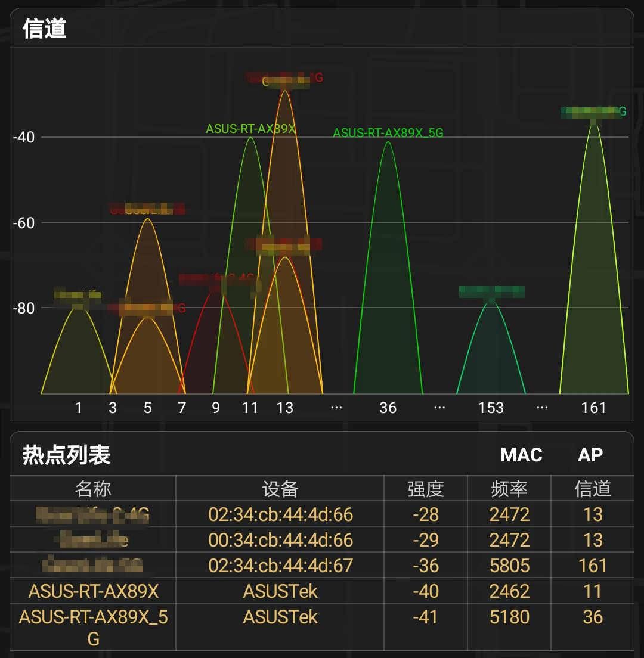Switch hotspot list to AP view
Screen dimensions: 644x658
coord(590,455)
